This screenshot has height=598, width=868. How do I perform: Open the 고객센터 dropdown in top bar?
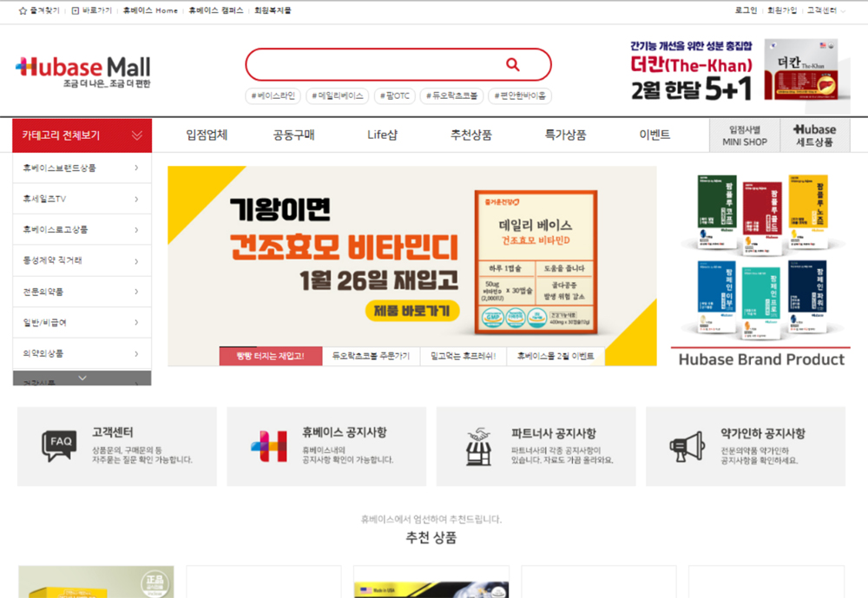[x=826, y=10]
